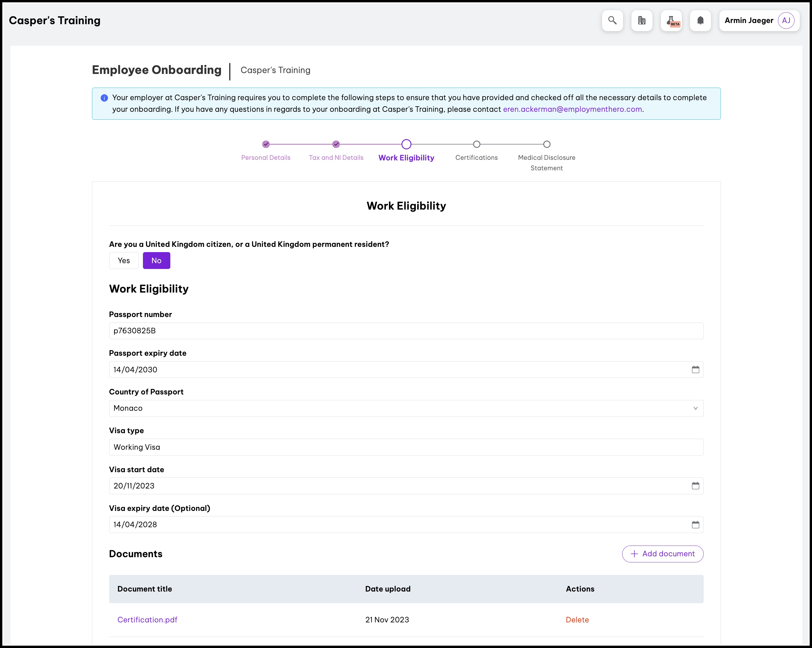Select Yes for UK citizen question

point(123,261)
